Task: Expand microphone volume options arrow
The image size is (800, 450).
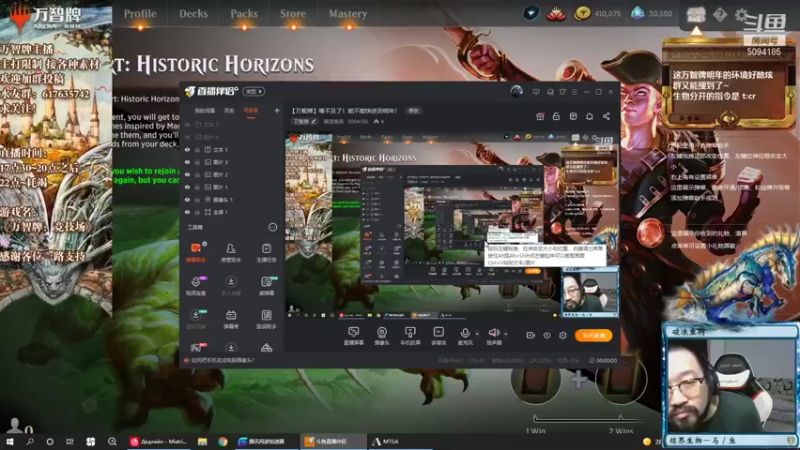Action: click(477, 334)
